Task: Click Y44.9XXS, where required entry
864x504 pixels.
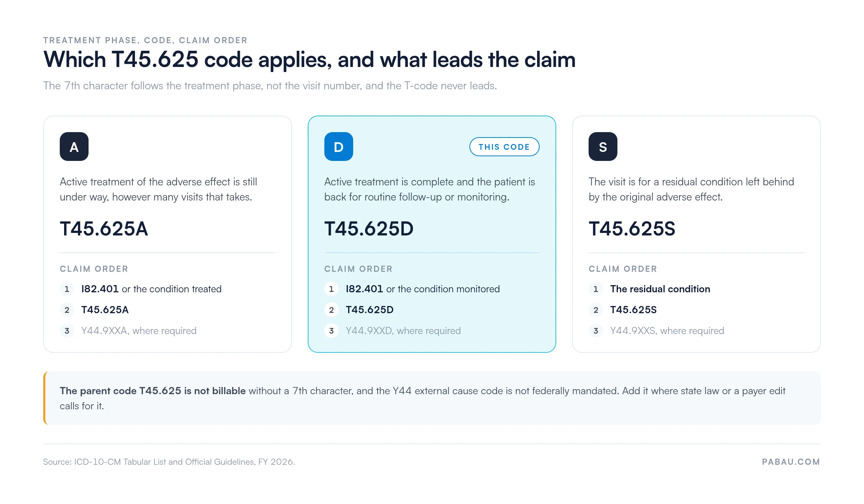Action: click(x=667, y=331)
